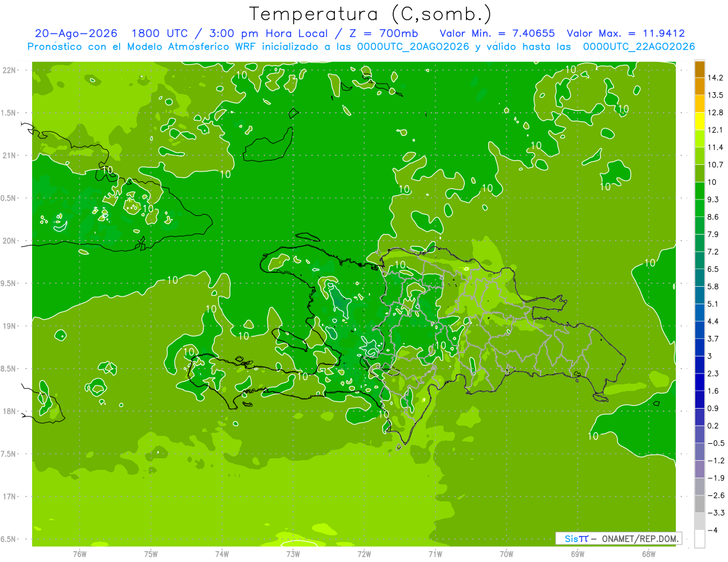Click the 69W longitude label

click(578, 554)
